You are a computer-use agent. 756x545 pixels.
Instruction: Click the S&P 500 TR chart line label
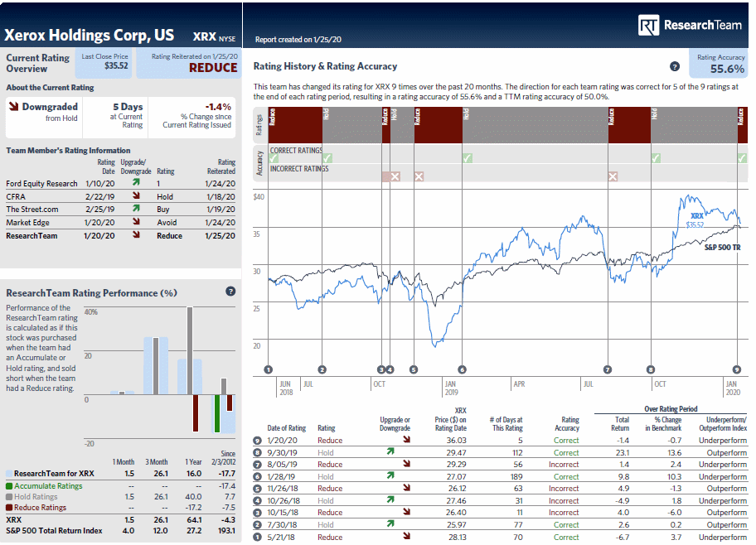[722, 247]
